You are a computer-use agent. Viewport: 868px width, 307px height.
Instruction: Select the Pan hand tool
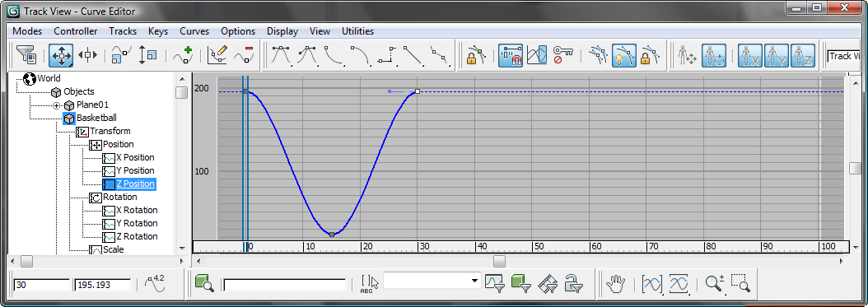click(615, 284)
